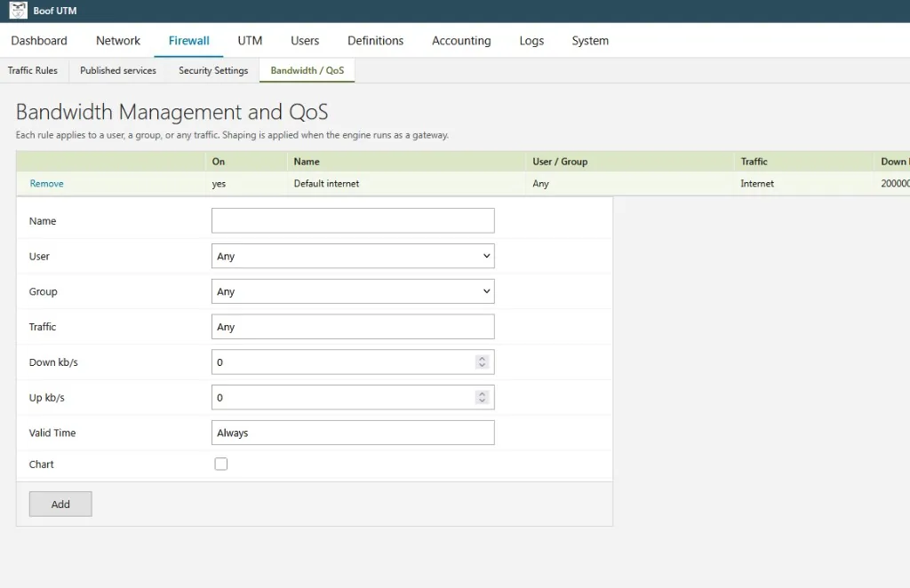Click the Boof UTM logo icon
This screenshot has height=588, width=910.
coord(18,11)
